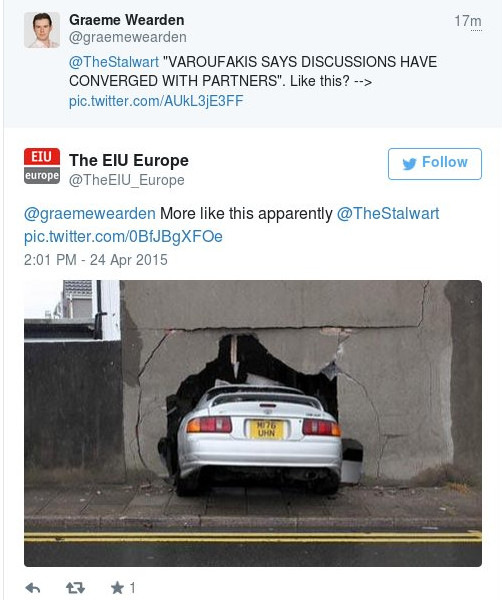Click @graemewearden mention in EIU tweet

pyautogui.click(x=90, y=214)
